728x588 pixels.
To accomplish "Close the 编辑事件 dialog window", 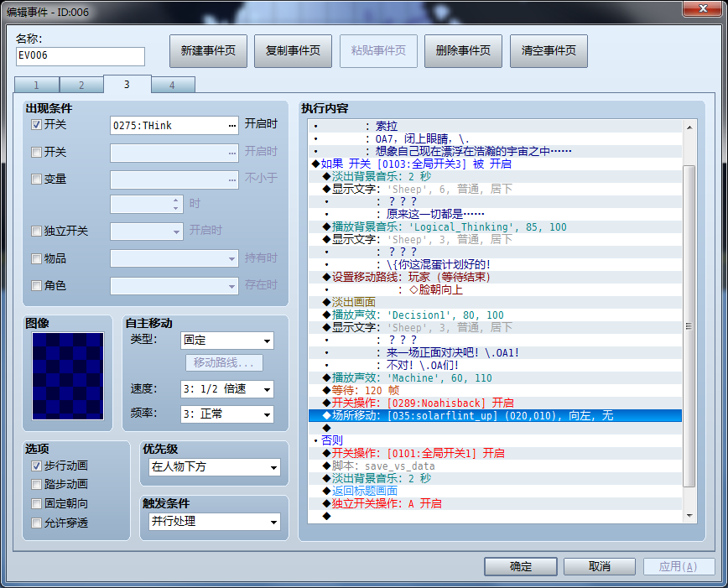I will [x=703, y=8].
